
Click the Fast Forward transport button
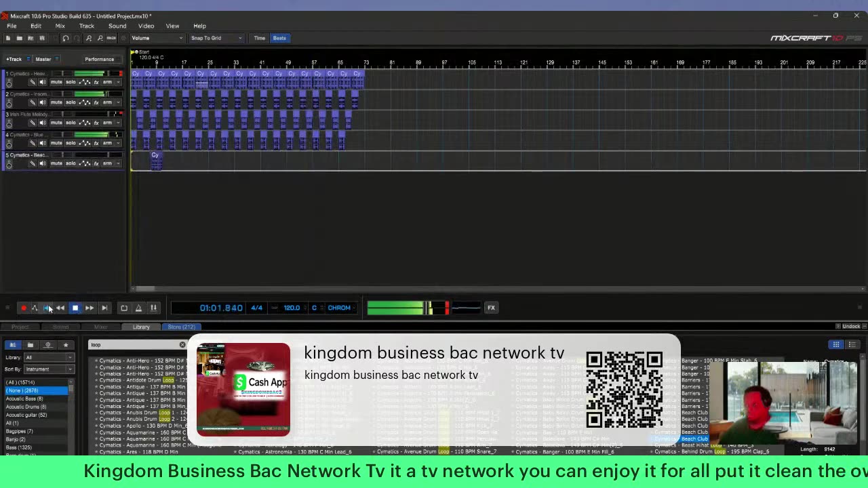click(x=90, y=308)
